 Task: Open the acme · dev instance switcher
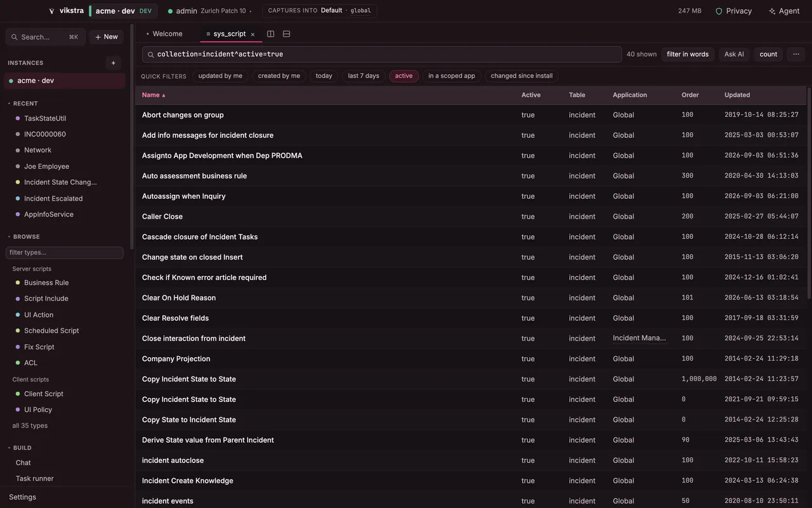tap(123, 11)
